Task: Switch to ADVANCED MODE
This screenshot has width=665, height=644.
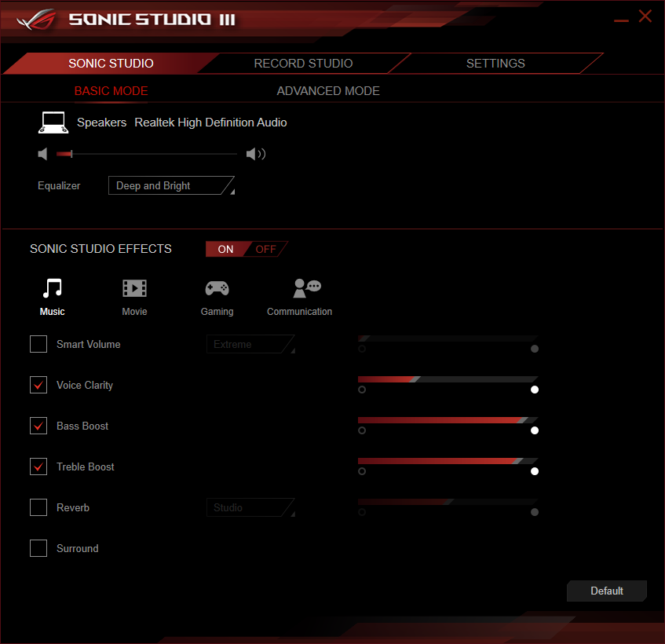Action: pyautogui.click(x=328, y=91)
